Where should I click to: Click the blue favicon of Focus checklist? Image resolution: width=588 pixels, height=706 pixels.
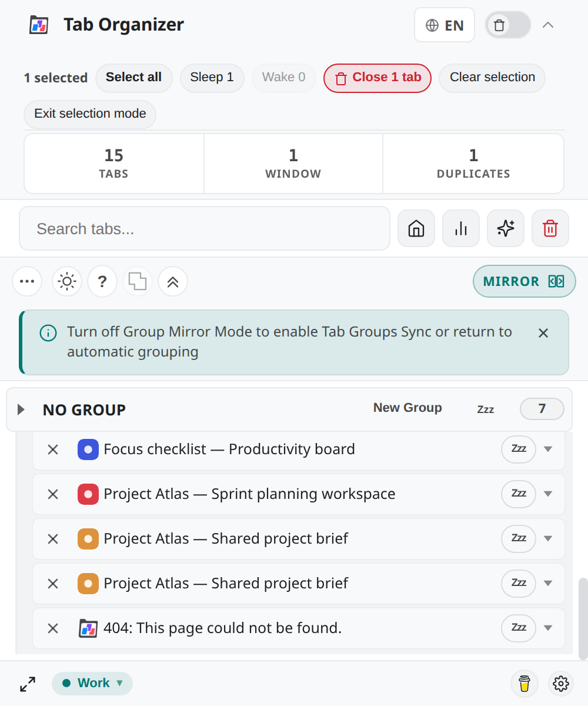point(88,449)
